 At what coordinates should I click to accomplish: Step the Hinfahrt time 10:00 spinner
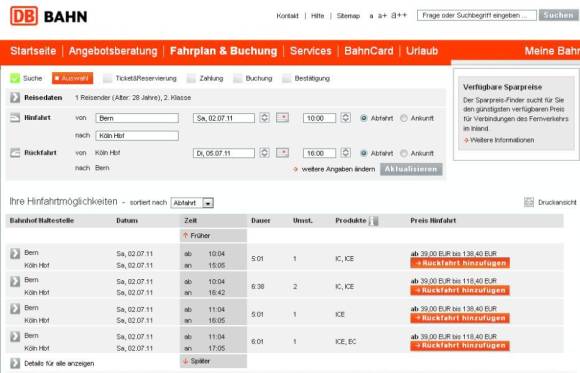tap(345, 118)
